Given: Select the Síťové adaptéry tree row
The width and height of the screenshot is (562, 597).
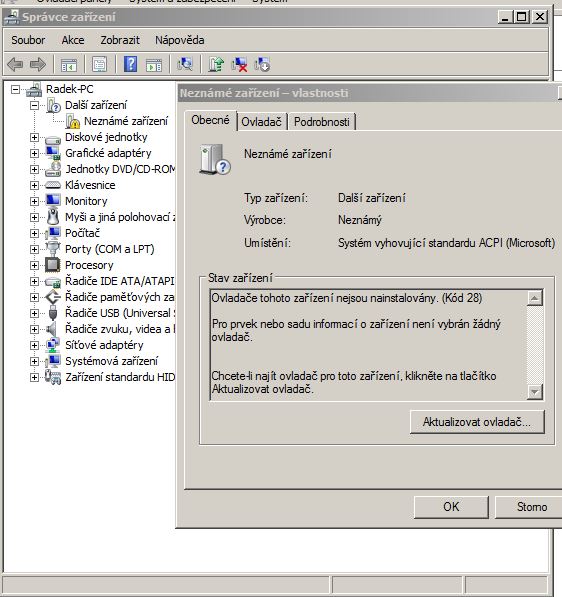Looking at the screenshot, I should pos(104,345).
